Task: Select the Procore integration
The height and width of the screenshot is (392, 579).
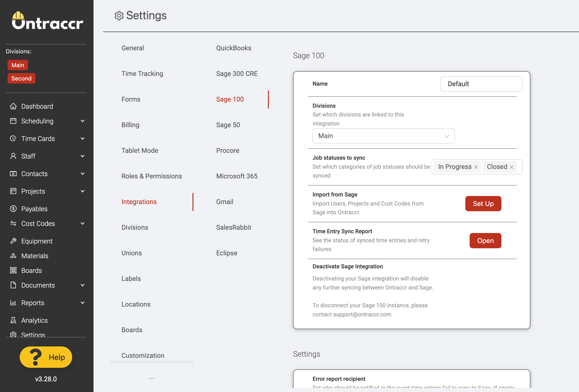Action: click(x=228, y=150)
